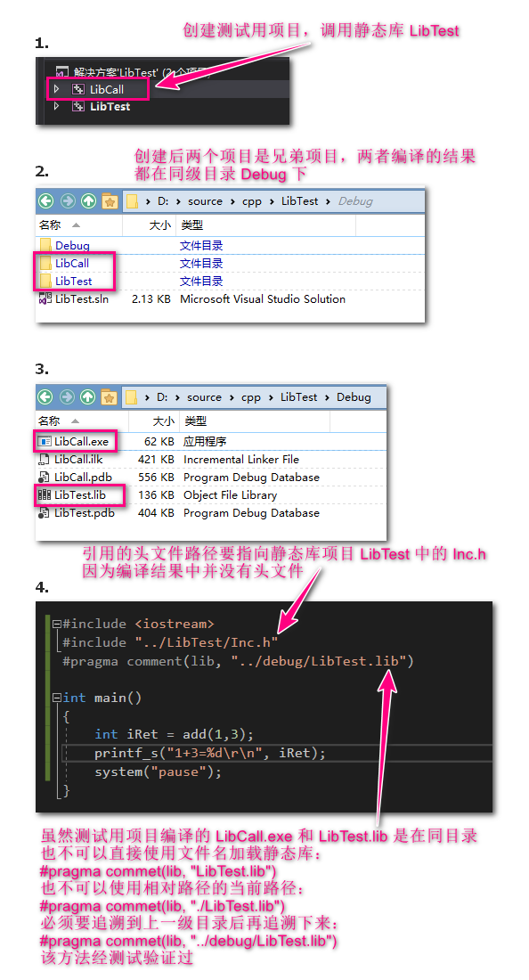Select the LibTest.sln file name
529x980 pixels.
82,298
